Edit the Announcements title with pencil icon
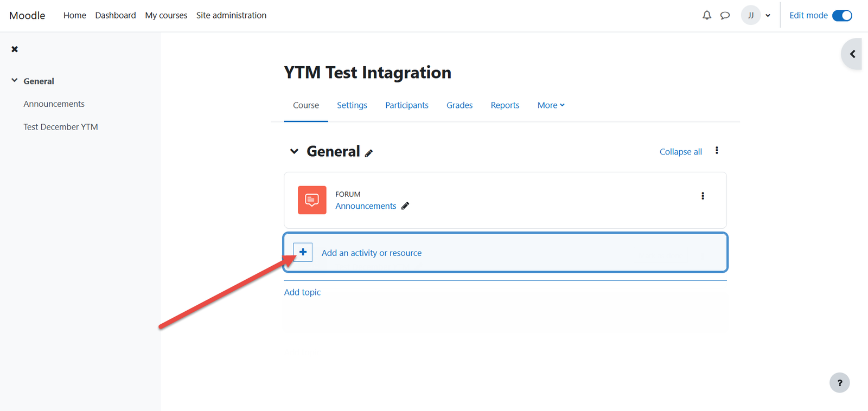868x411 pixels. (405, 206)
